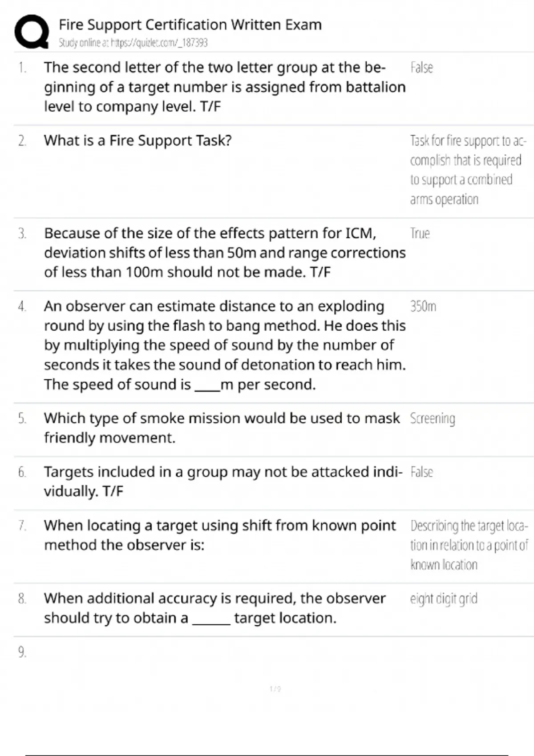Select the shift from known point question
Image resolution: width=534 pixels, height=756 pixels.
pos(219,535)
